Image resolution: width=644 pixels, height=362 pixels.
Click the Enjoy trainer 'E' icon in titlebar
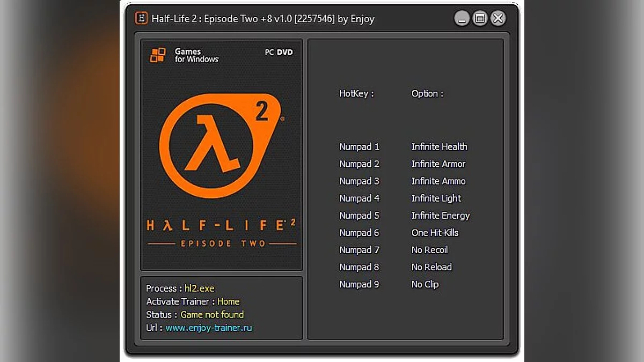(141, 18)
